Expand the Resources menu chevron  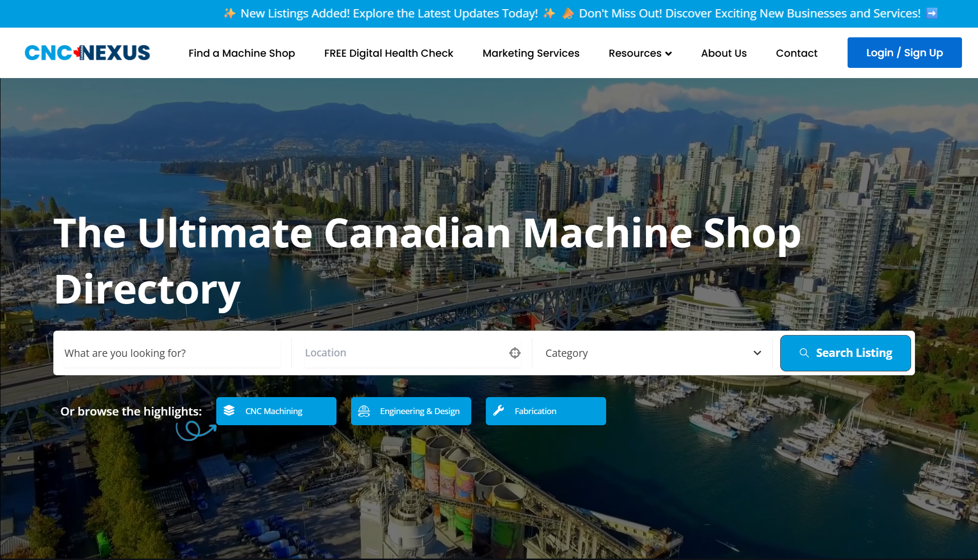(669, 54)
